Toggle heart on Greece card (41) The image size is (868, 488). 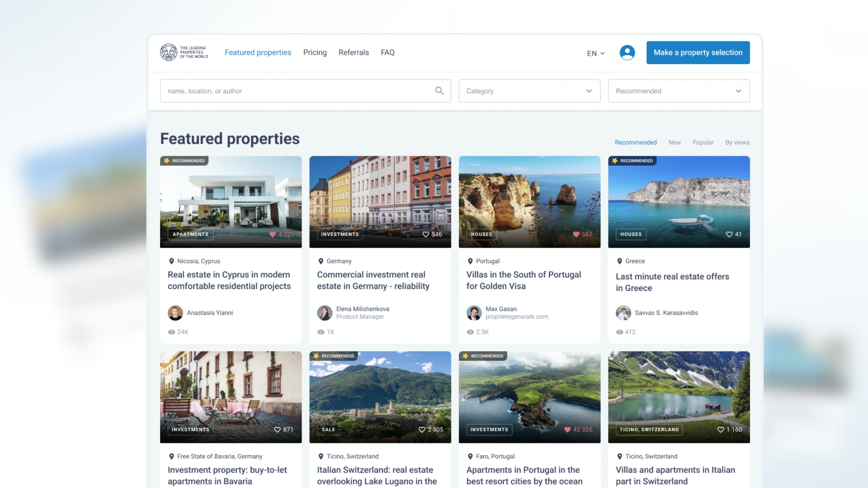[729, 235]
